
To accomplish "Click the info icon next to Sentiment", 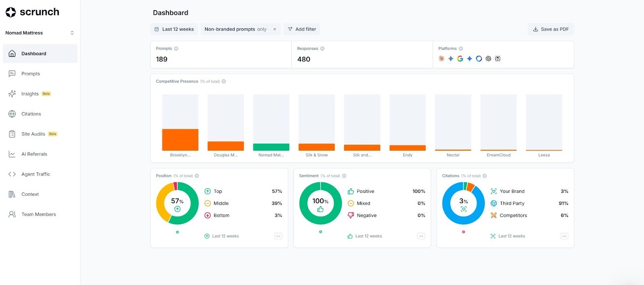I will [344, 176].
